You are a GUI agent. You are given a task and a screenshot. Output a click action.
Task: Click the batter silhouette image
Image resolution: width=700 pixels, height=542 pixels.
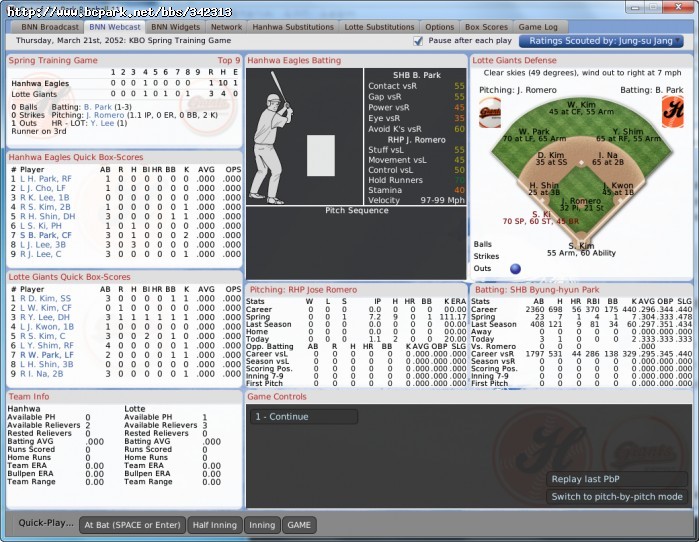[x=271, y=138]
